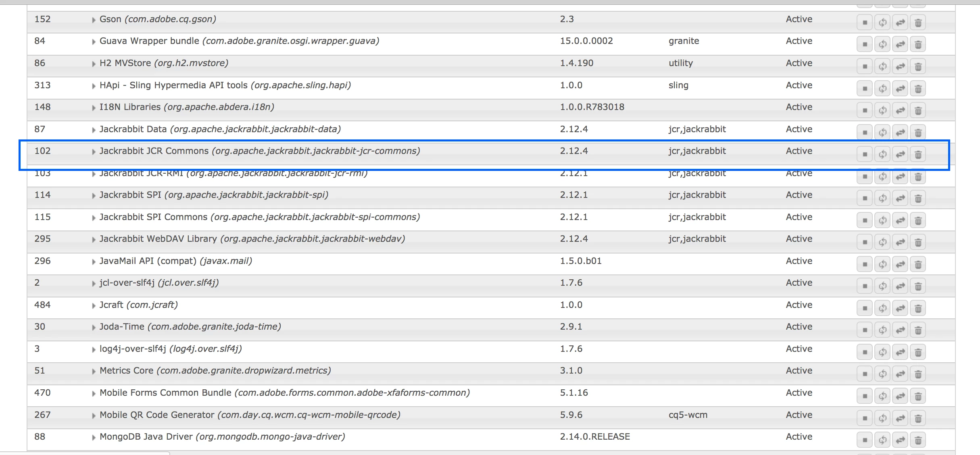
Task: Refresh package imports for H2 MVStore
Action: (882, 66)
